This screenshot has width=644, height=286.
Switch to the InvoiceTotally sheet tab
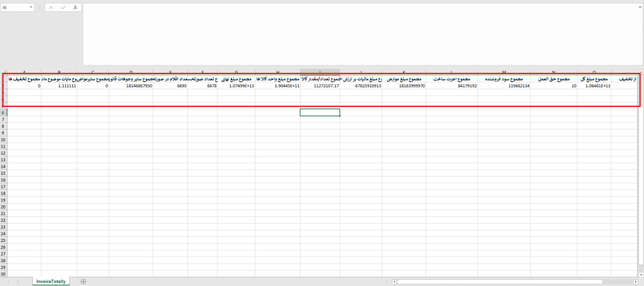point(50,281)
